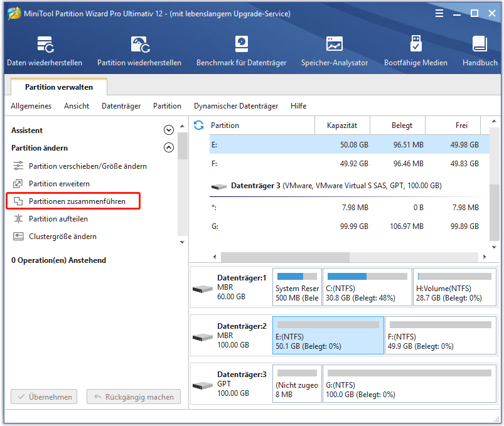
Task: Collapse the Partition ändern section
Action: click(x=169, y=147)
